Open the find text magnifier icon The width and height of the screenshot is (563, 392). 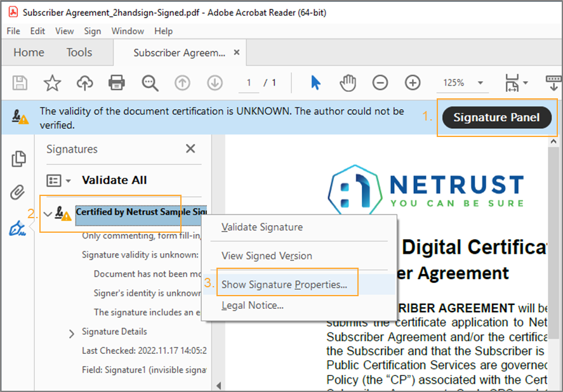click(150, 82)
